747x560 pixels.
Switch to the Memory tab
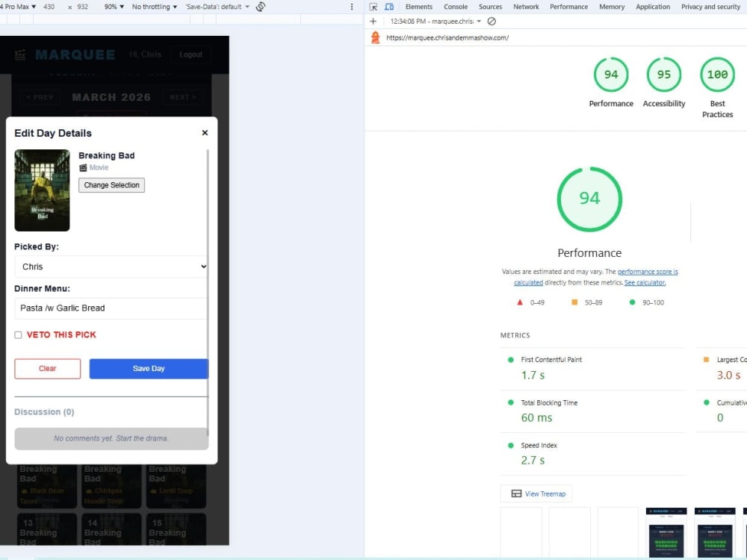click(x=612, y=7)
